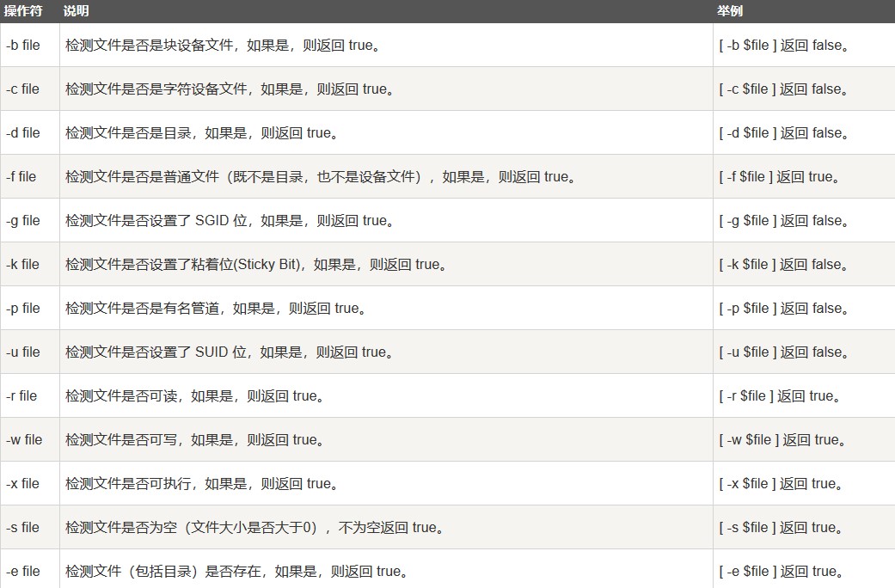Click description about 块设备文件 check
895x588 pixels.
click(x=223, y=45)
